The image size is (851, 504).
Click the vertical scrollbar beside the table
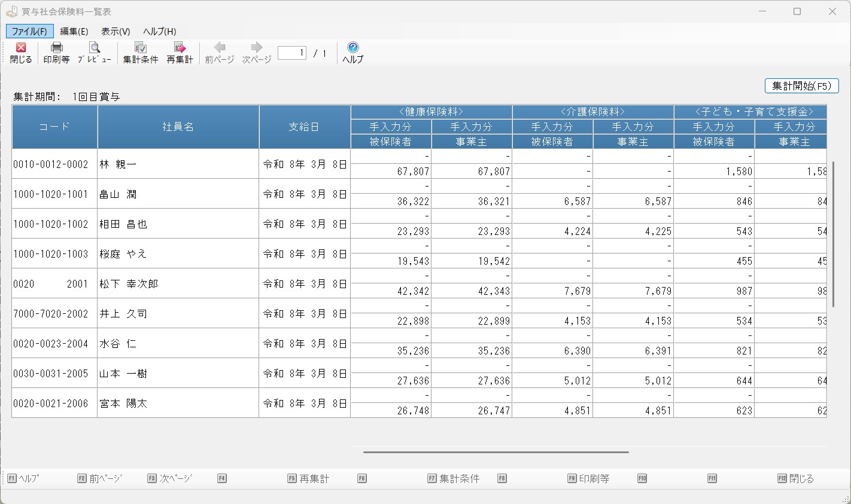[x=832, y=233]
